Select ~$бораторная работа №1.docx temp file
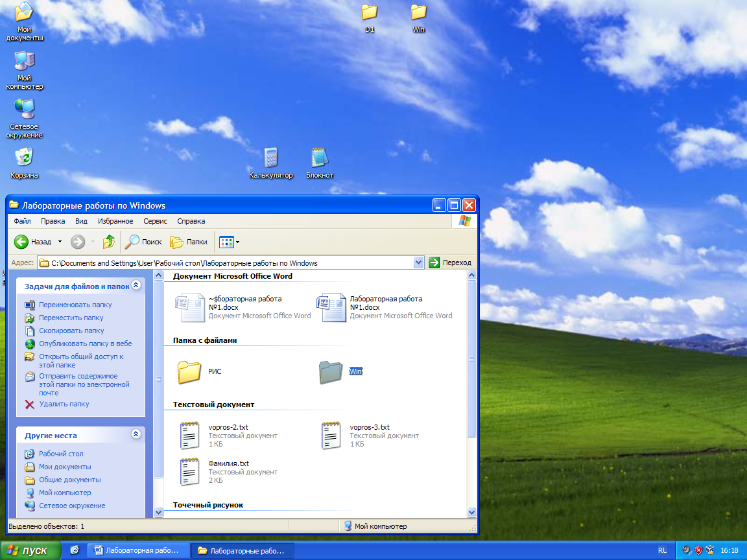This screenshot has width=747, height=560. pyautogui.click(x=243, y=307)
